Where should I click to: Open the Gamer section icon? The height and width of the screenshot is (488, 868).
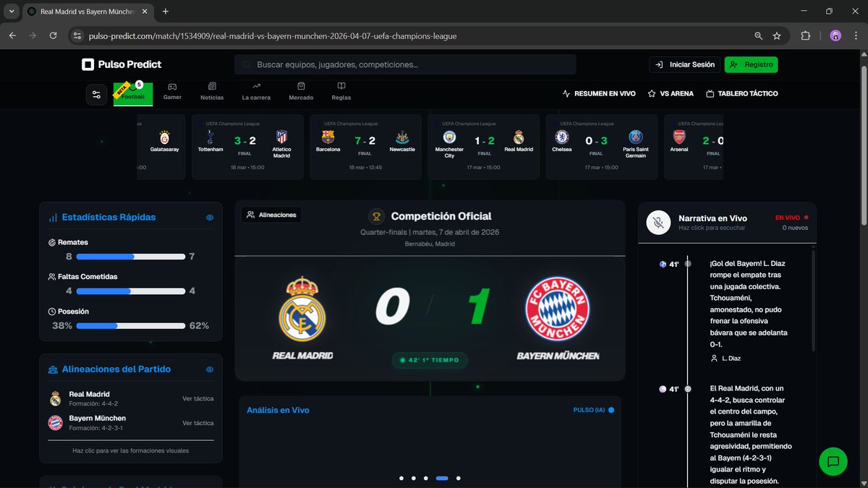click(172, 86)
